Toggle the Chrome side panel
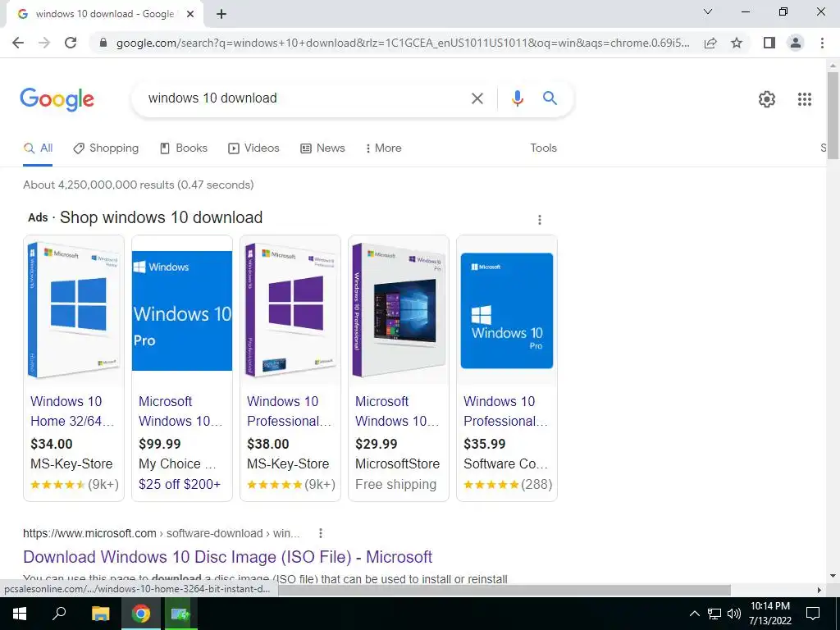This screenshot has height=630, width=840. (769, 43)
